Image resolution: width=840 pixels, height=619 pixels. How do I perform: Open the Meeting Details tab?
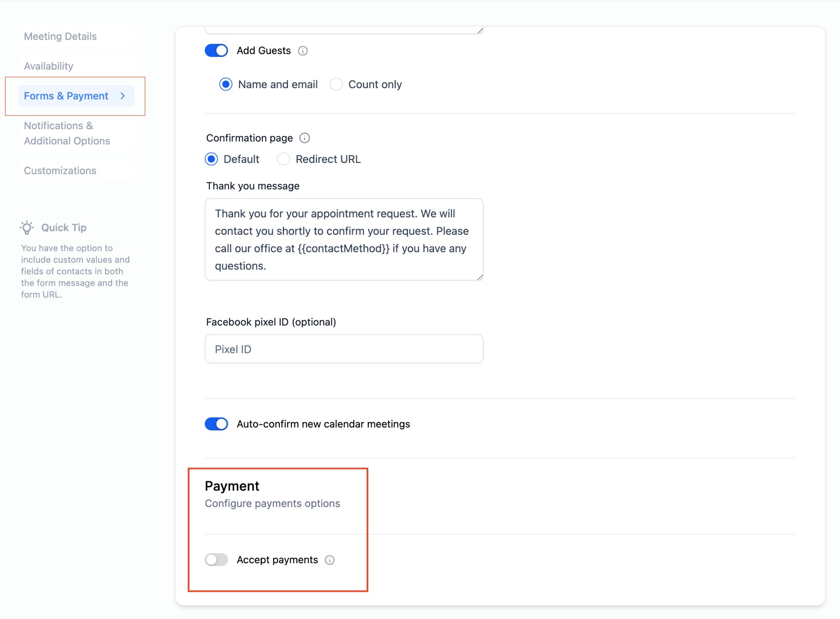point(60,36)
